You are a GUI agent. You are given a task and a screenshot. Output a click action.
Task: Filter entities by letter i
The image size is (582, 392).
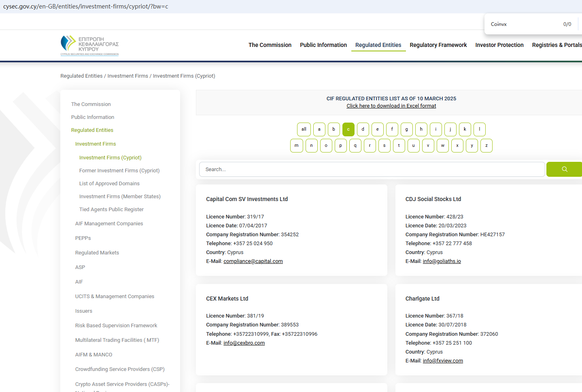coord(436,129)
